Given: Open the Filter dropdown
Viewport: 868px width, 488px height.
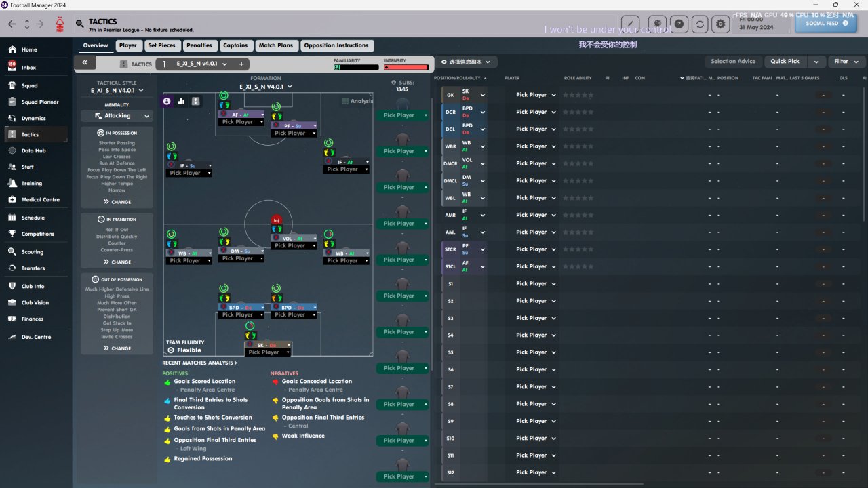Looking at the screenshot, I should point(846,62).
